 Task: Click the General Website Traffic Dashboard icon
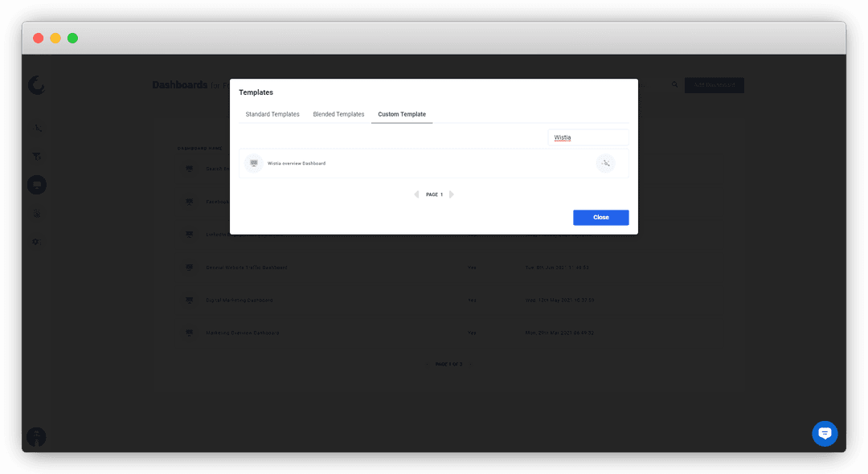click(x=190, y=268)
